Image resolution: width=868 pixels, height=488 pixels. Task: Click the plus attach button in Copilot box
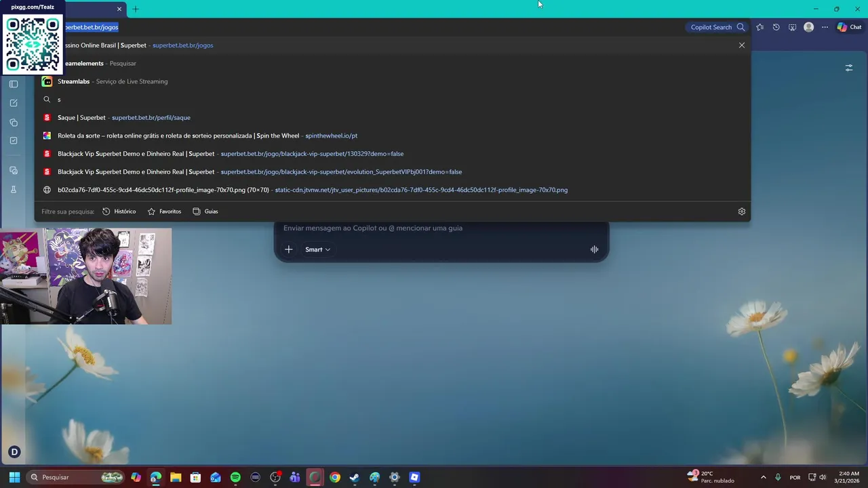point(288,249)
